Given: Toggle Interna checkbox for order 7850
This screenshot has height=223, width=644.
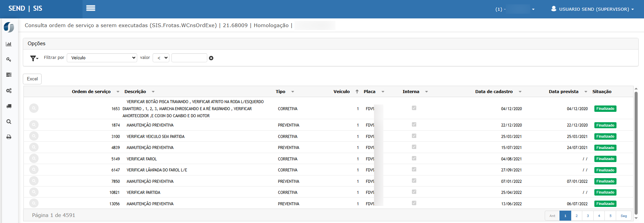Looking at the screenshot, I should [414, 181].
